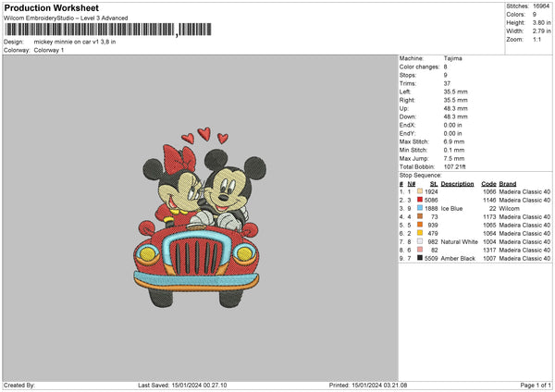Select the red color swatch in stop 2
The width and height of the screenshot is (555, 392).
(419, 200)
